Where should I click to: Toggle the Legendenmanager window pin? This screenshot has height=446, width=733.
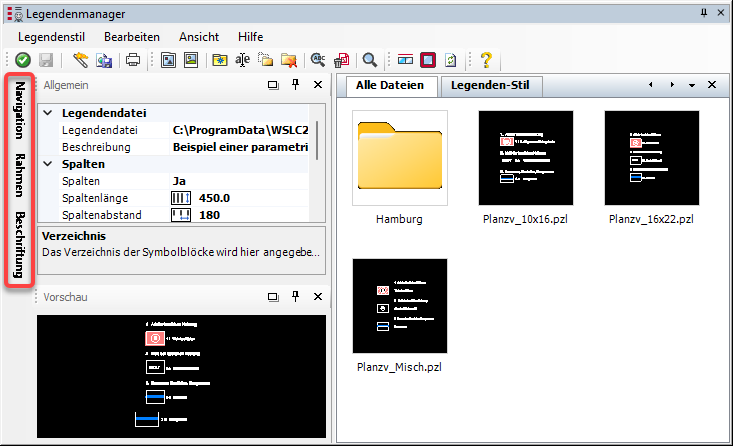tap(704, 11)
